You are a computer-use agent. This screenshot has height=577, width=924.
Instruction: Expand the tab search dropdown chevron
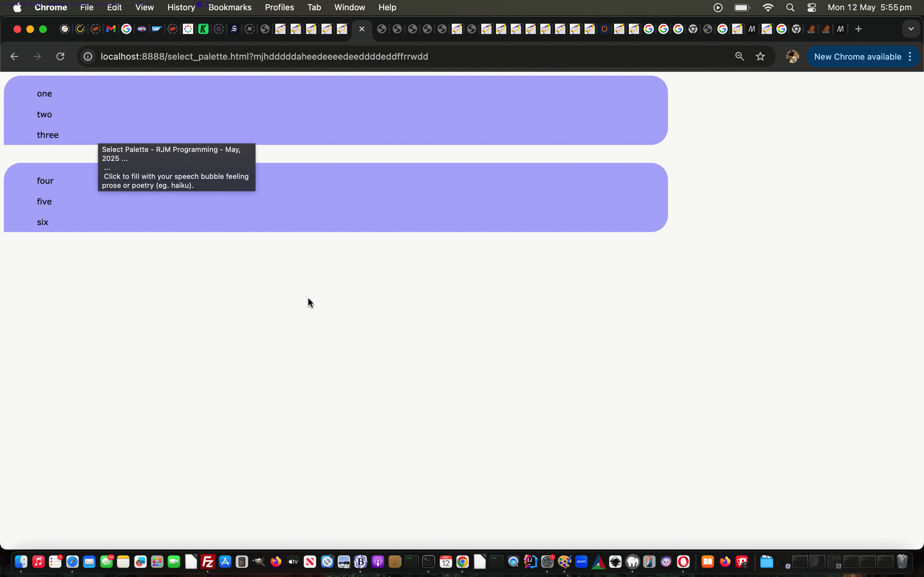[x=911, y=29]
